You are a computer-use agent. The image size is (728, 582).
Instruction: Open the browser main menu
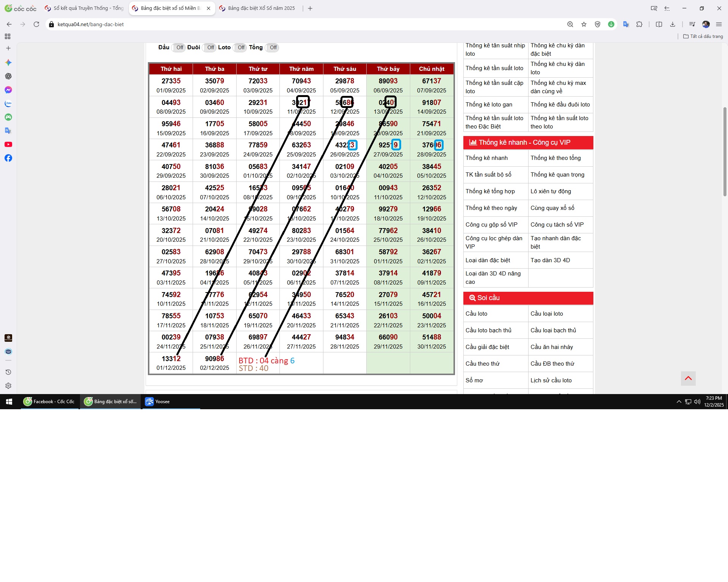719,24
